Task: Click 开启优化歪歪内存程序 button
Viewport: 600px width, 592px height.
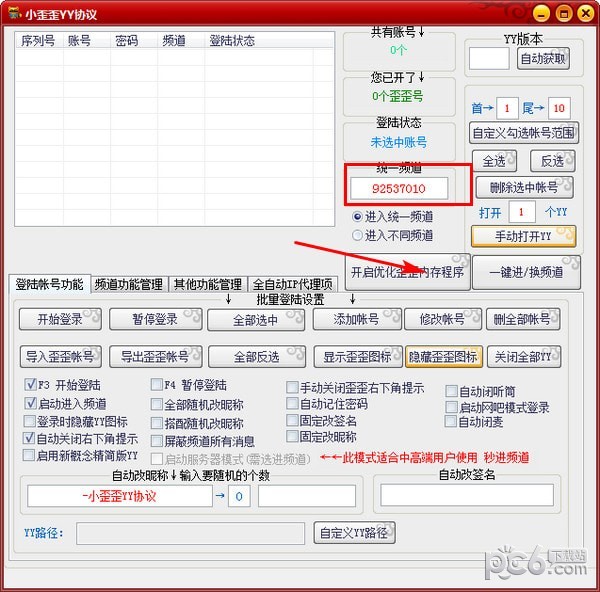Action: click(408, 272)
